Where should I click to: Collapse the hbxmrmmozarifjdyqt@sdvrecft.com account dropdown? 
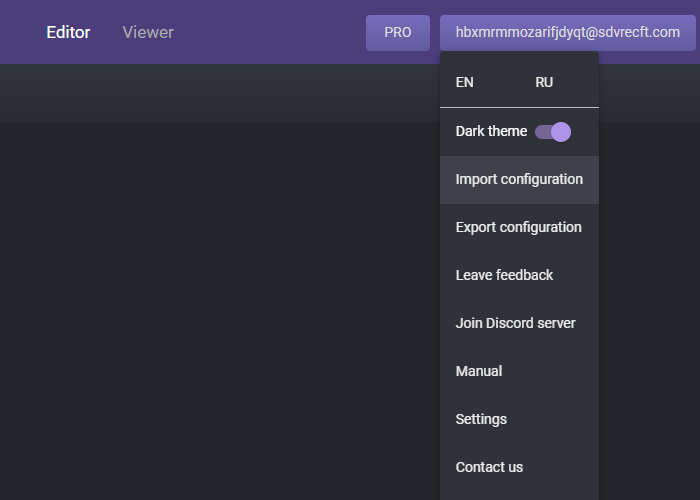coord(567,33)
